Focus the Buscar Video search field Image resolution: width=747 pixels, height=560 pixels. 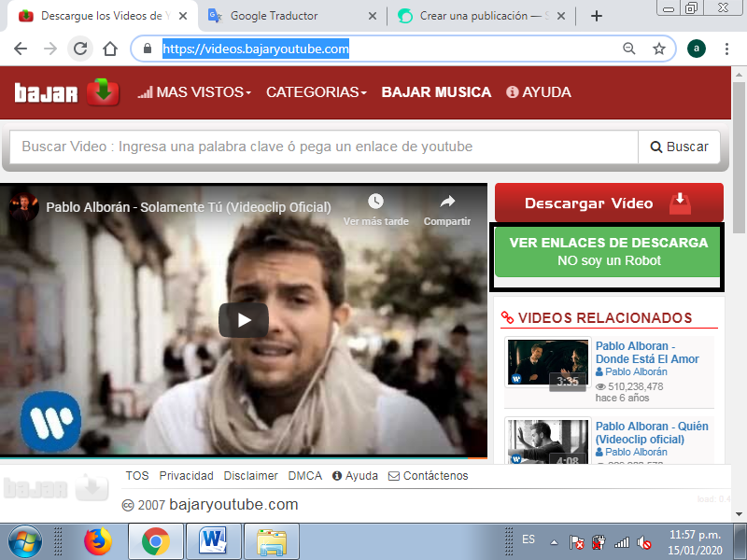click(324, 147)
